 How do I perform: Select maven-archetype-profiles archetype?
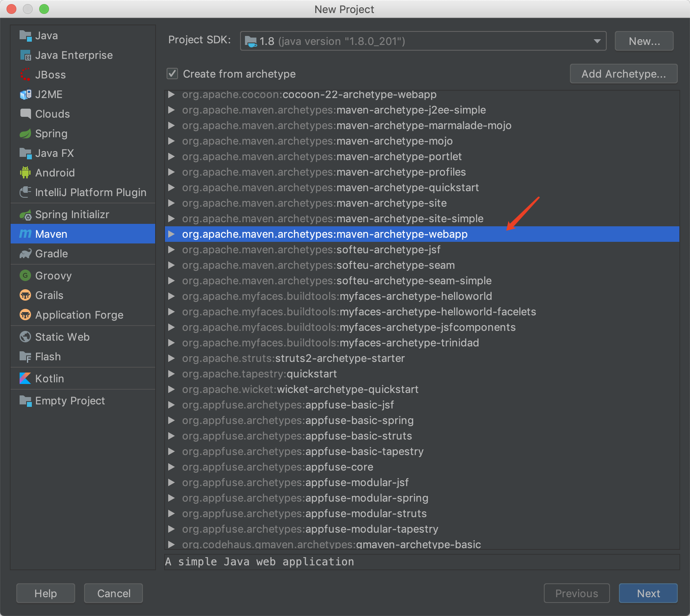pos(422,172)
